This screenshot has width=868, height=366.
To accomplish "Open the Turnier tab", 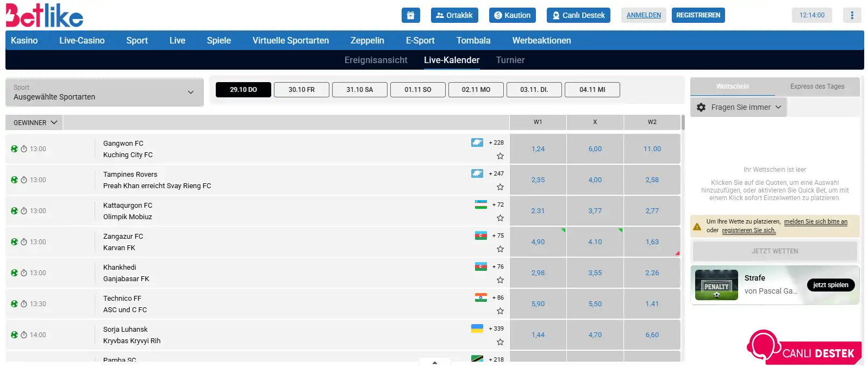I will [x=510, y=60].
